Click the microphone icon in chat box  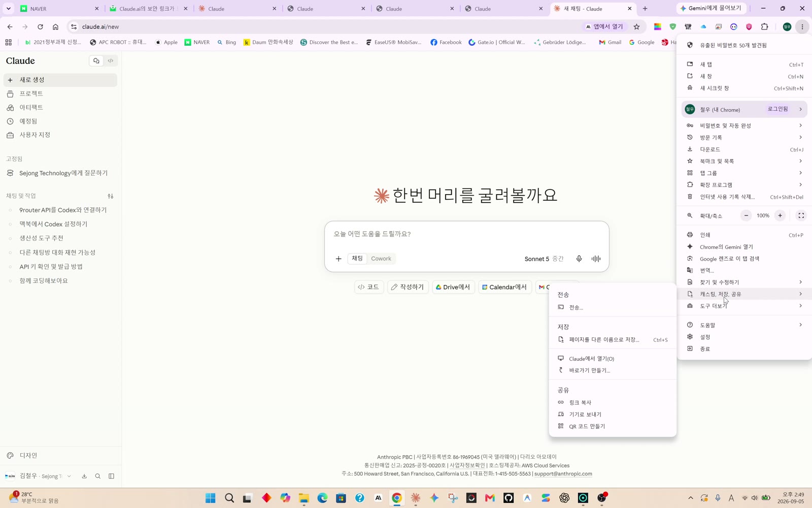click(x=579, y=259)
